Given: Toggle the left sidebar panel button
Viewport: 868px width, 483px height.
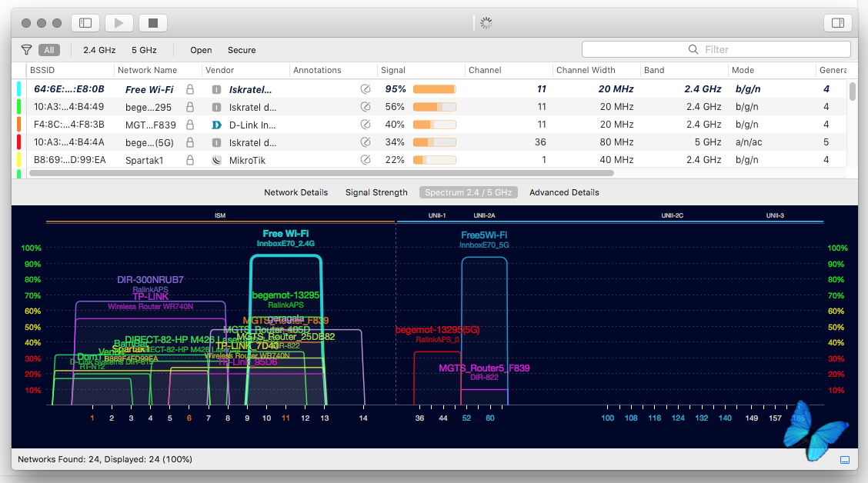Looking at the screenshot, I should [85, 23].
